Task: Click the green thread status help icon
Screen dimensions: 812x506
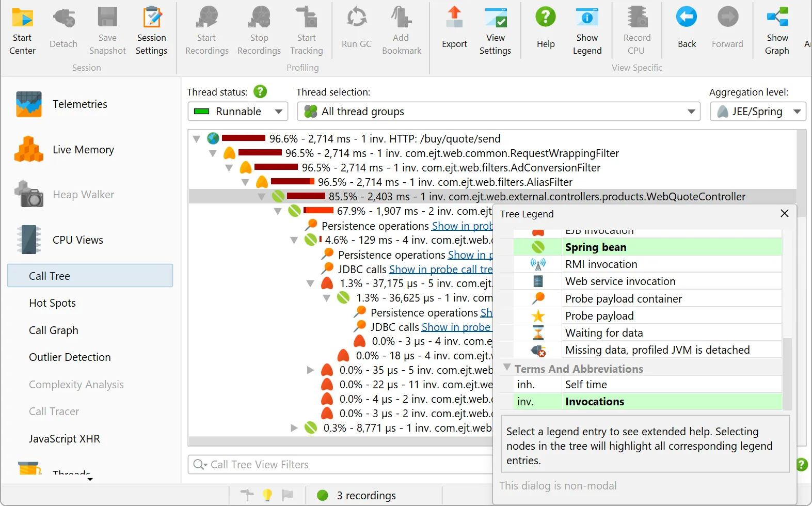Action: coord(260,92)
